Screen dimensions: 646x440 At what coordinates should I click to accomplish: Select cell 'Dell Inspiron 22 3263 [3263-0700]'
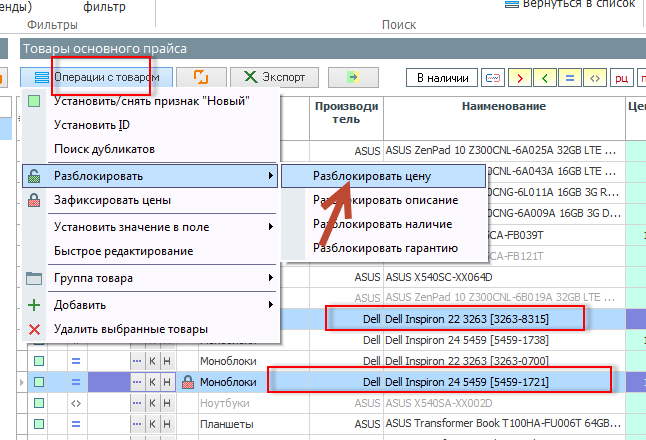[x=504, y=361]
